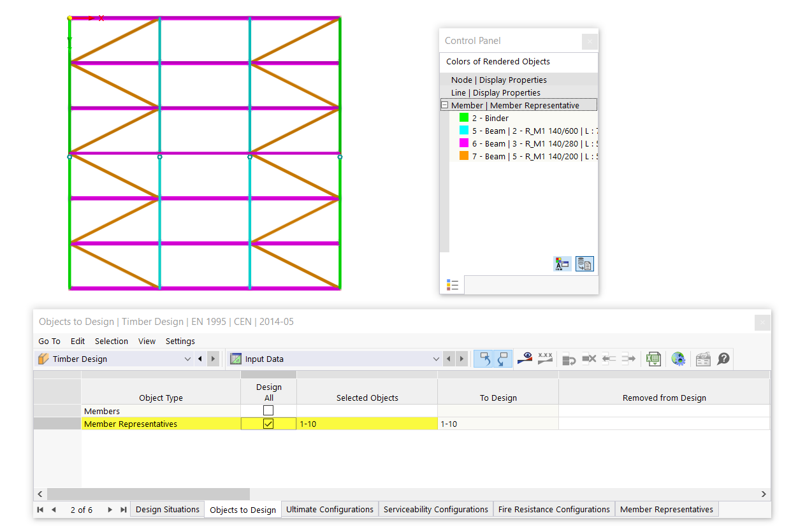Click the green 2 - Binder color swatch
Screen dimensions: 798x532
click(x=464, y=118)
